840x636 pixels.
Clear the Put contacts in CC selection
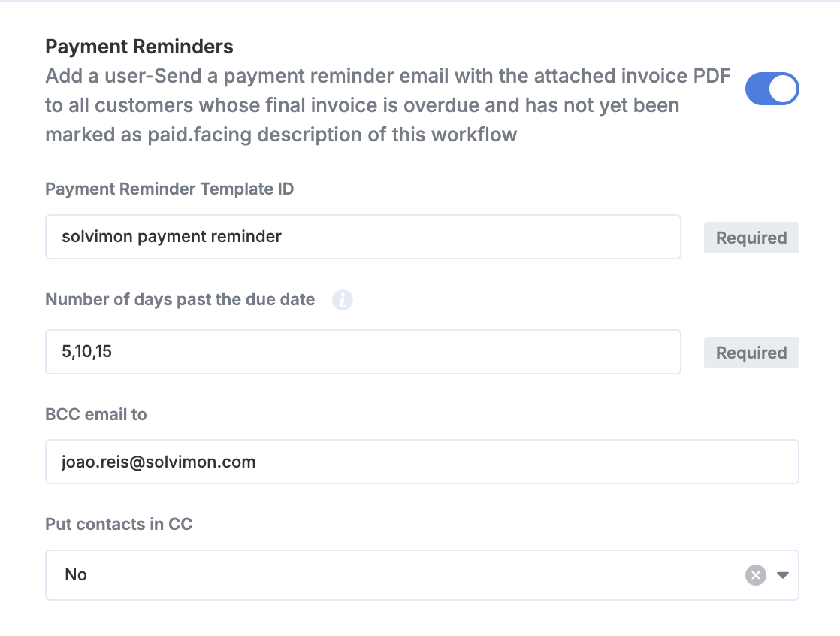[755, 575]
